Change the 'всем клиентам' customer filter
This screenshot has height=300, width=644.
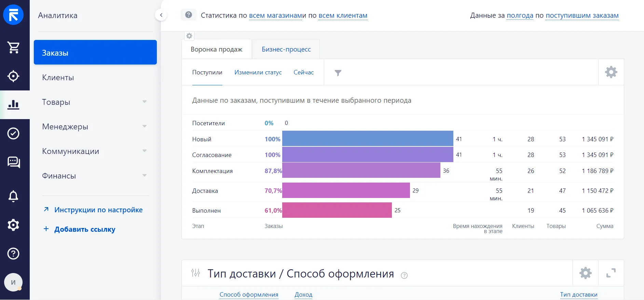point(343,15)
